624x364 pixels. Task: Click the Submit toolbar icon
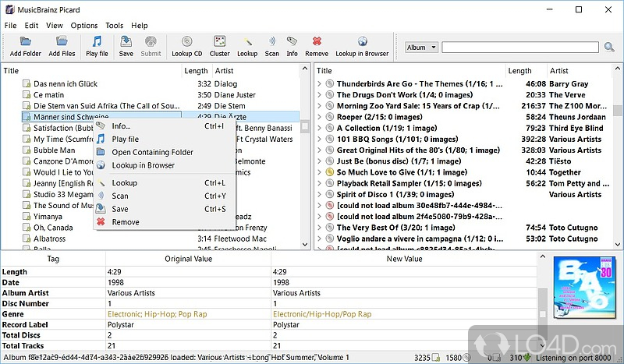[151, 41]
